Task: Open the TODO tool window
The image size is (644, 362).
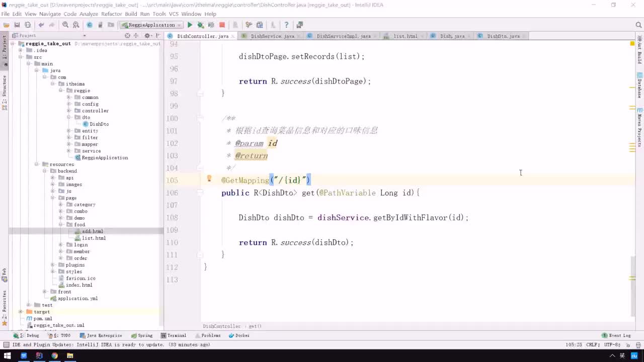Action: (x=59, y=335)
